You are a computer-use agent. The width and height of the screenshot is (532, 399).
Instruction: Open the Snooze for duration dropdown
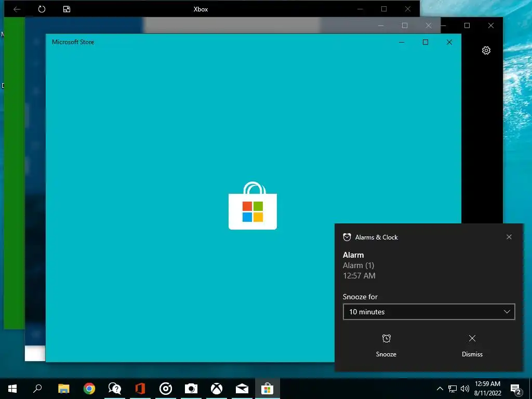429,312
